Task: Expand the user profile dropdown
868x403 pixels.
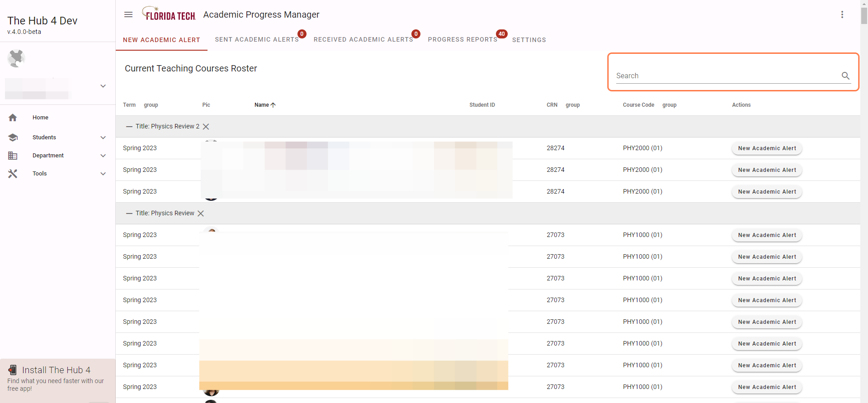Action: [103, 86]
